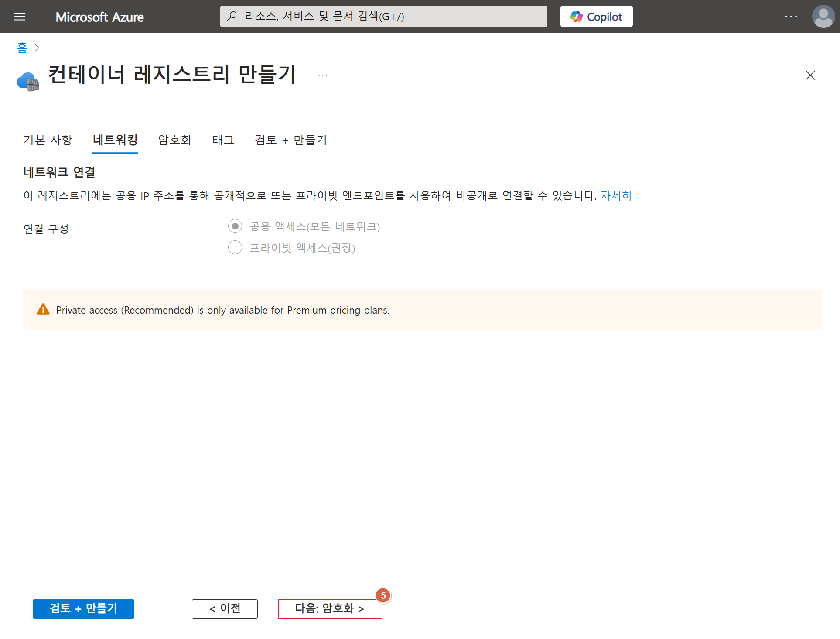Viewport: 840px width, 639px height.
Task: Go to 홈 breadcrumb
Action: (22, 47)
